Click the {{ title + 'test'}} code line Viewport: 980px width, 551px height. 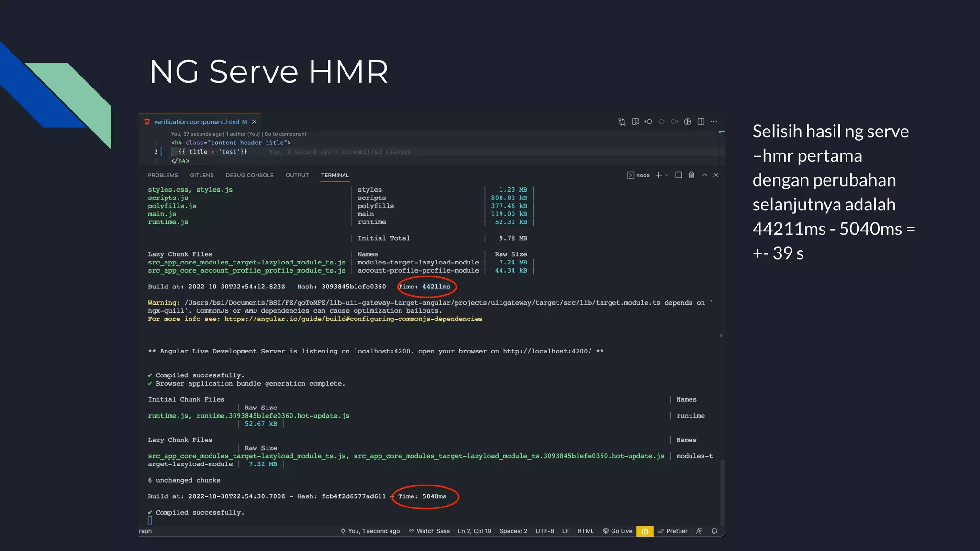coord(213,152)
